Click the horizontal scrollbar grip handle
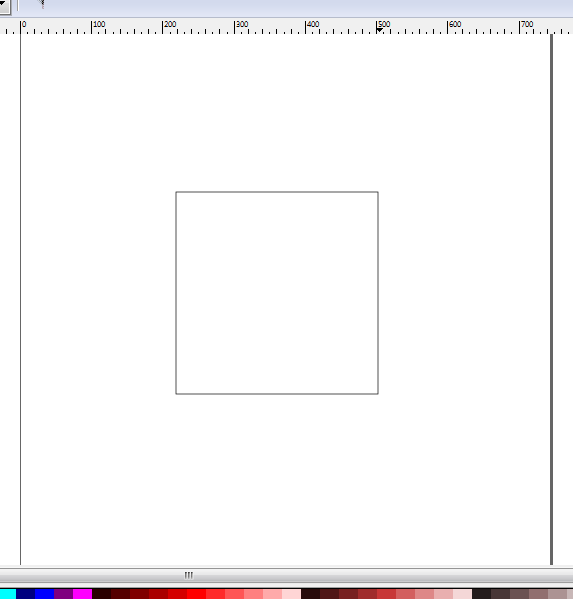The image size is (573, 599). click(x=189, y=575)
